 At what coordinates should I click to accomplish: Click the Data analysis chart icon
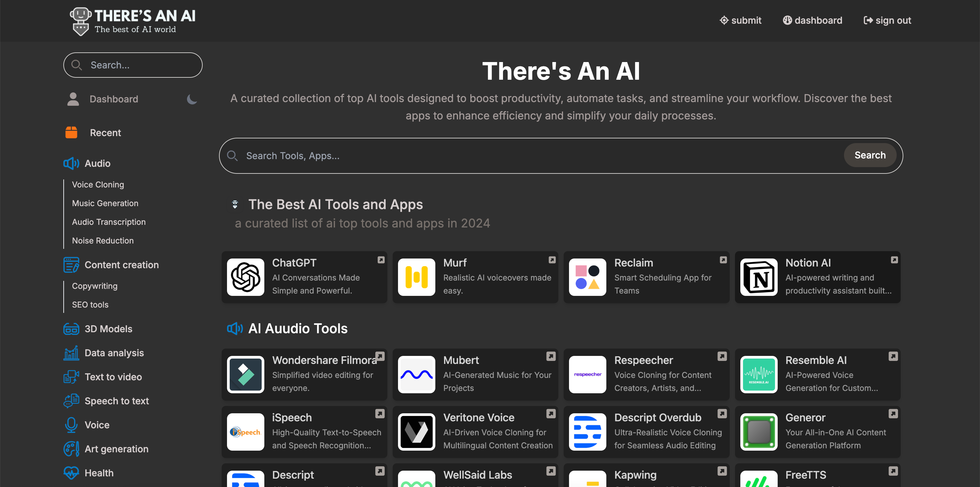pos(71,353)
